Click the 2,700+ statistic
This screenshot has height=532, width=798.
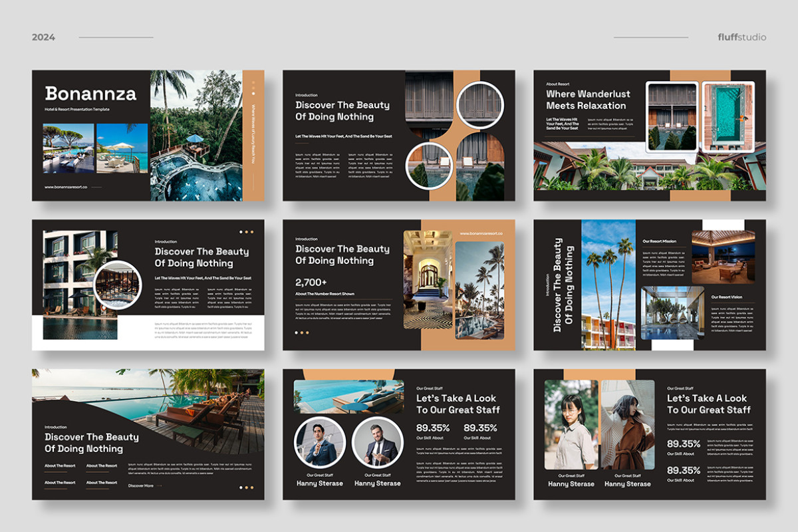313,282
